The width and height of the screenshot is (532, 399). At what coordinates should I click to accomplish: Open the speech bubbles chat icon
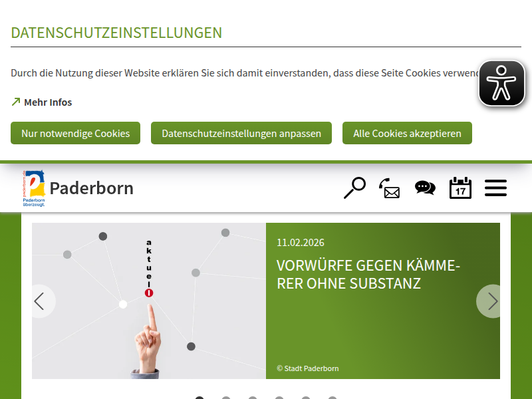[425, 188]
